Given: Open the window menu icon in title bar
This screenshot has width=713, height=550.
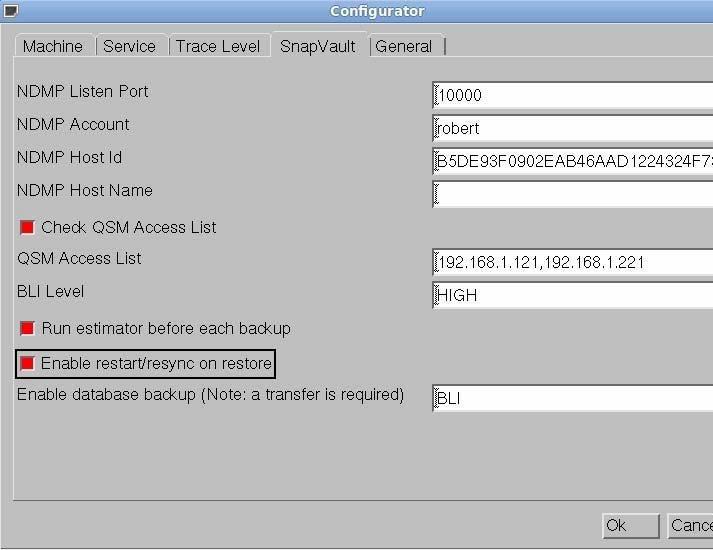Looking at the screenshot, I should [x=11, y=11].
